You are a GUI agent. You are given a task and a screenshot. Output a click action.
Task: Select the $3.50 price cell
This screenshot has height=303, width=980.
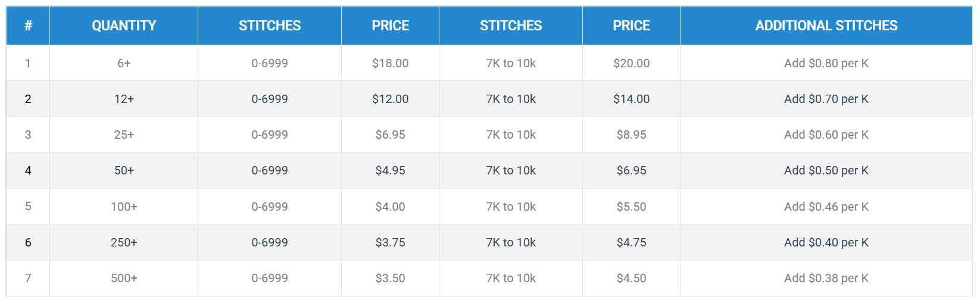(x=390, y=278)
